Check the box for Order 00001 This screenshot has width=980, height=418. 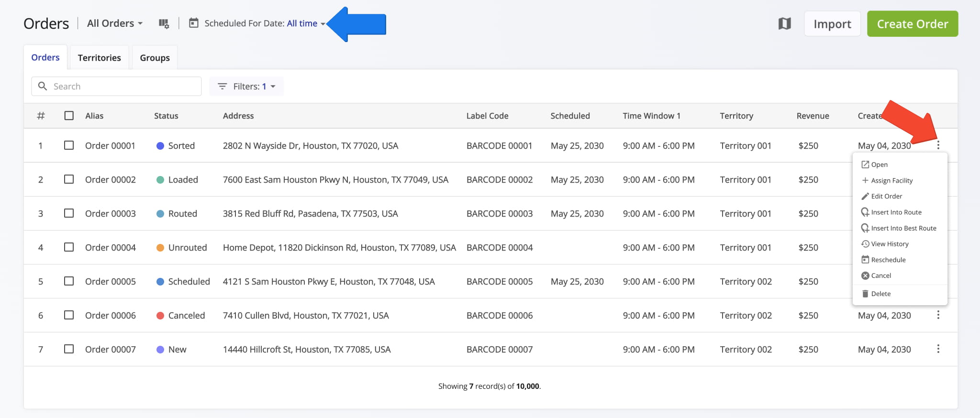click(x=69, y=145)
